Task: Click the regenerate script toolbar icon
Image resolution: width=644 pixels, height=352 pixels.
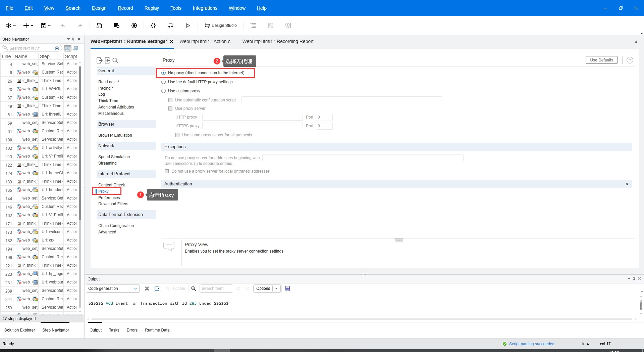Action: tap(99, 26)
